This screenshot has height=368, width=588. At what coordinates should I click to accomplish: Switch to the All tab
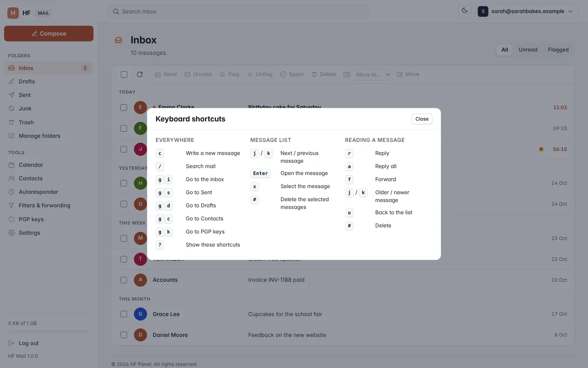click(505, 49)
